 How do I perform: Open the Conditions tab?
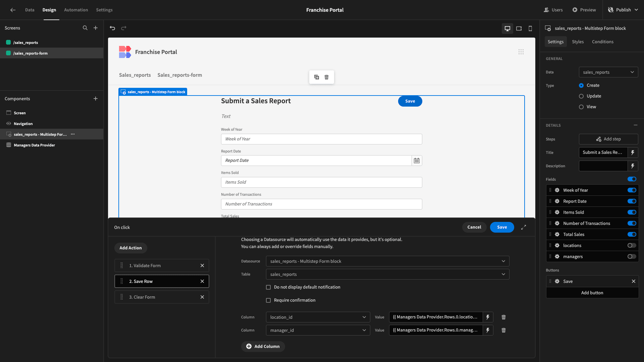602,42
